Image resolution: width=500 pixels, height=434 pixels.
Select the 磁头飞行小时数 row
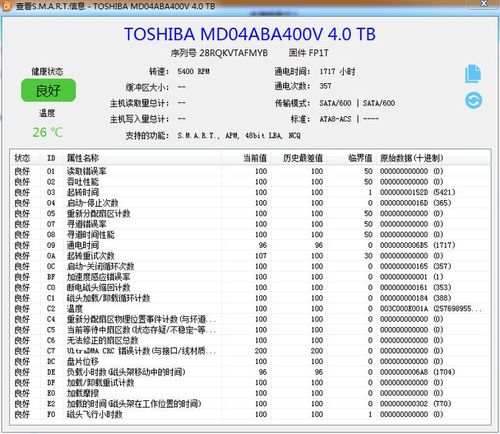click(250, 414)
